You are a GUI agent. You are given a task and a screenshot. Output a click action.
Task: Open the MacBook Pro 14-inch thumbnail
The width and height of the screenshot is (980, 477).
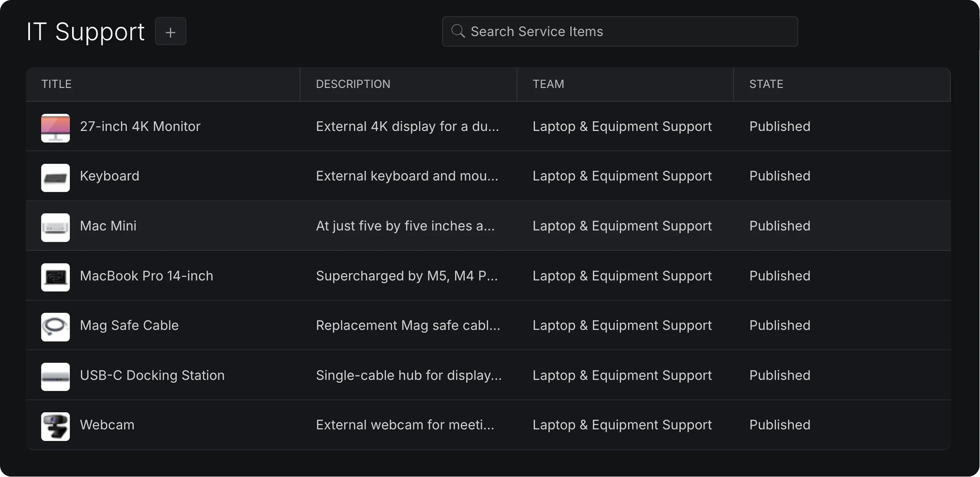(55, 277)
